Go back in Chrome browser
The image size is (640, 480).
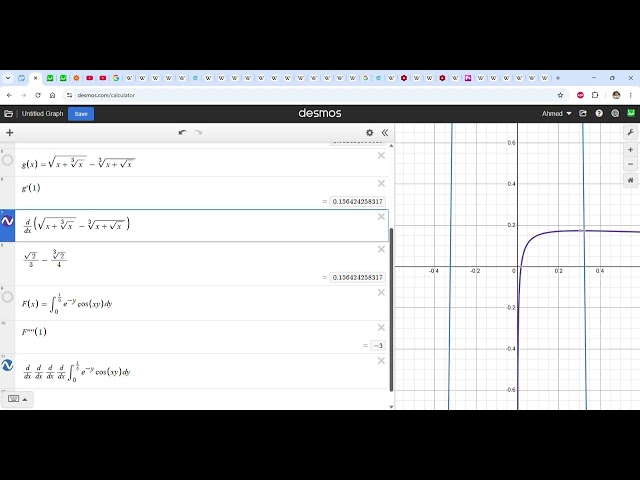click(9, 95)
